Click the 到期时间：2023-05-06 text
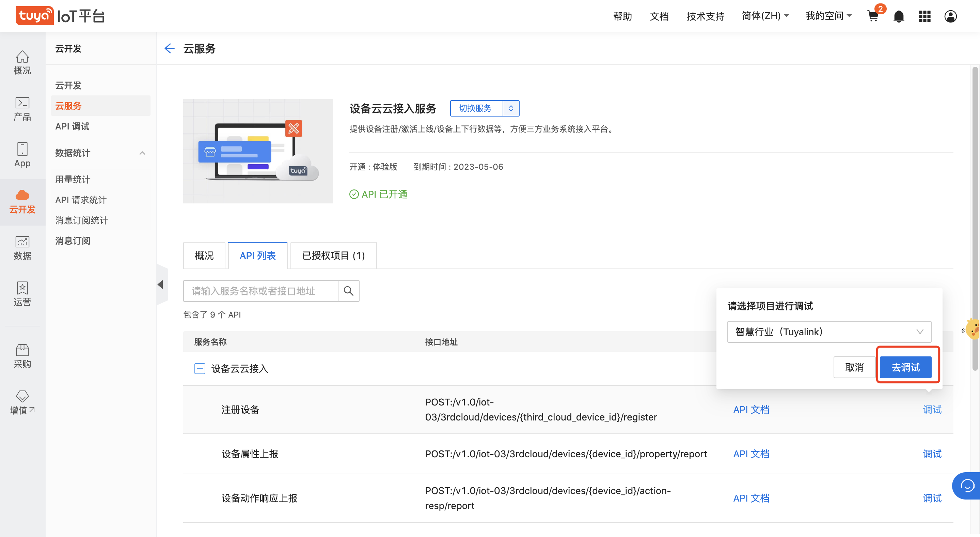Screen dimensions: 980x537 tap(458, 167)
